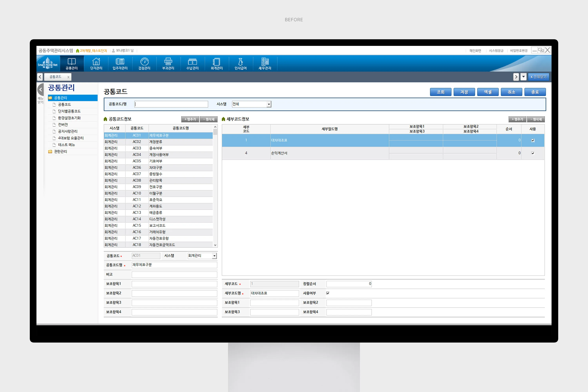Select 환경설정초기화 in sidebar menu
Screen dimensions: 588x392
point(69,118)
